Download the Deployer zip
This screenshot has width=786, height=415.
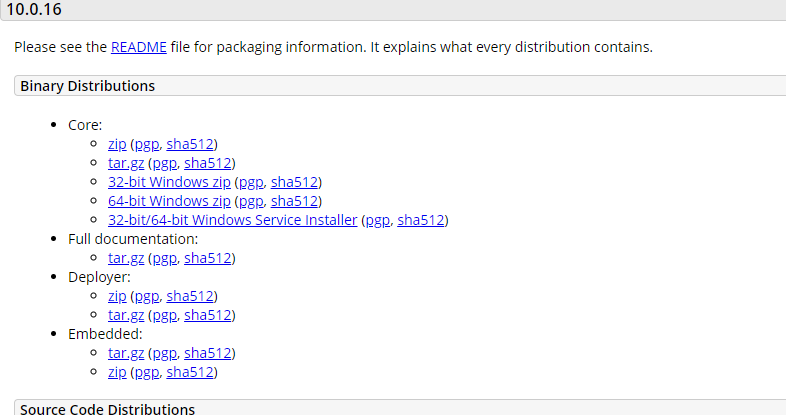pyautogui.click(x=117, y=296)
